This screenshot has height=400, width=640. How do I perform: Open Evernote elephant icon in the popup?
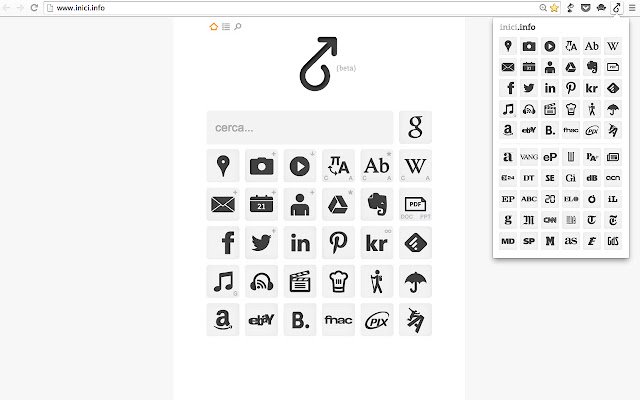(x=592, y=67)
